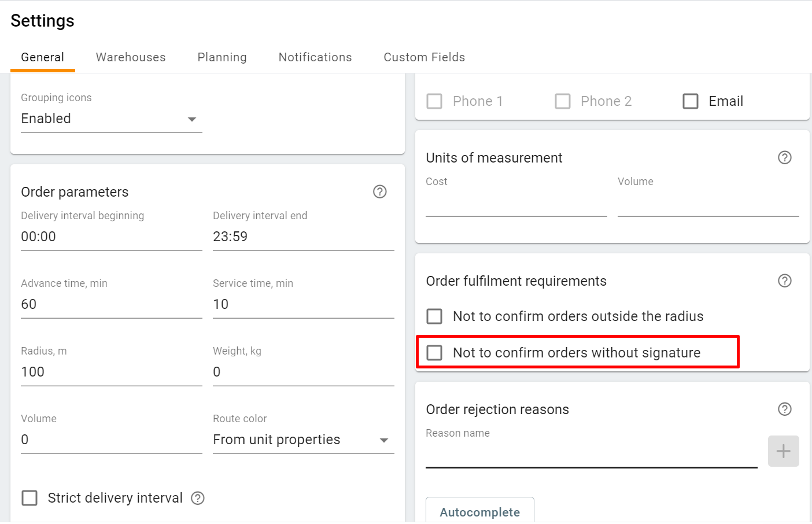
Task: Click the Delivery interval end field
Action: 303,237
